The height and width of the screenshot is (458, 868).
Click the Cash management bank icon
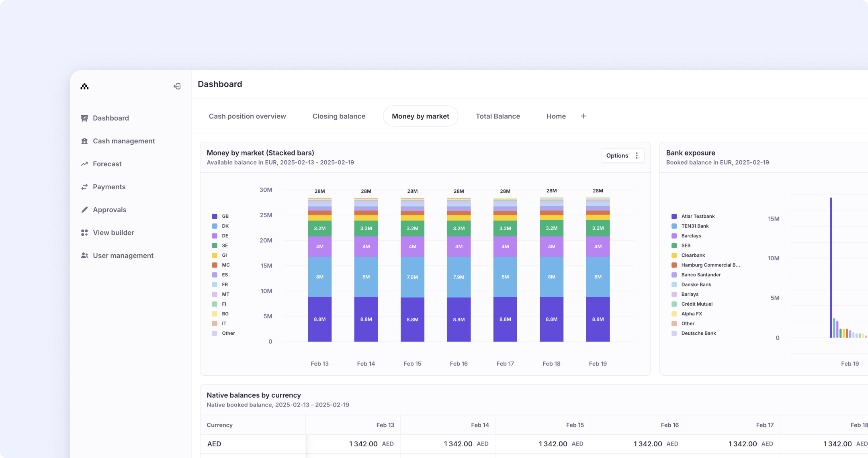click(84, 141)
